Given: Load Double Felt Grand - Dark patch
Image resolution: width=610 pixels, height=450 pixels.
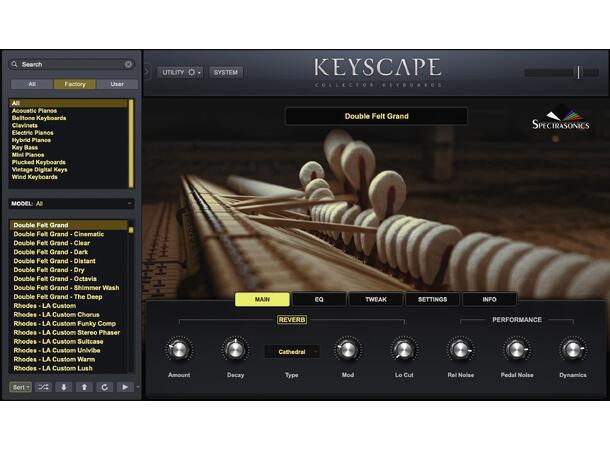Looking at the screenshot, I should click(69, 252).
